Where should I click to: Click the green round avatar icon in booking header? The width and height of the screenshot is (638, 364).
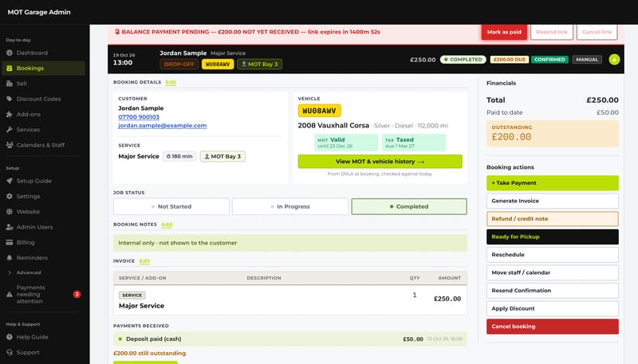(x=614, y=59)
